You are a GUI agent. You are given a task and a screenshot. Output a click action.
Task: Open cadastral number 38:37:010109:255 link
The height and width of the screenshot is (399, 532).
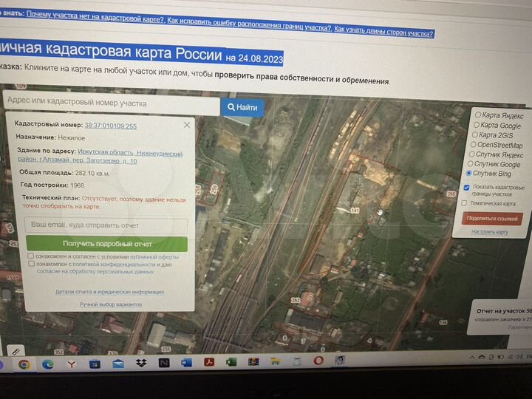tap(110, 126)
